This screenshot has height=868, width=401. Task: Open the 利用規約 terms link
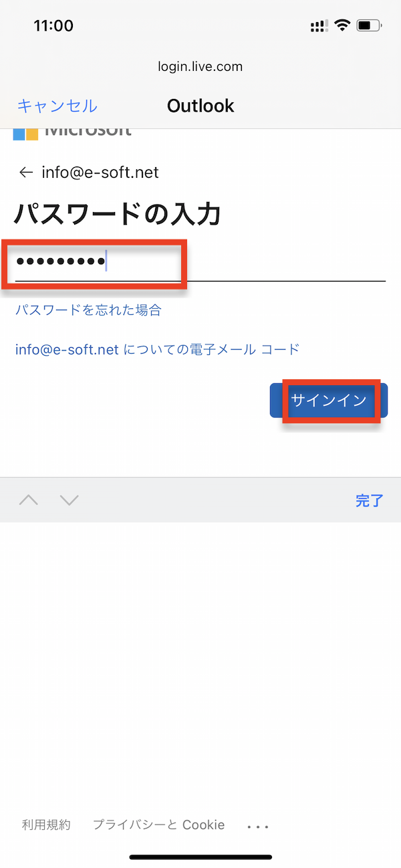pyautogui.click(x=46, y=825)
